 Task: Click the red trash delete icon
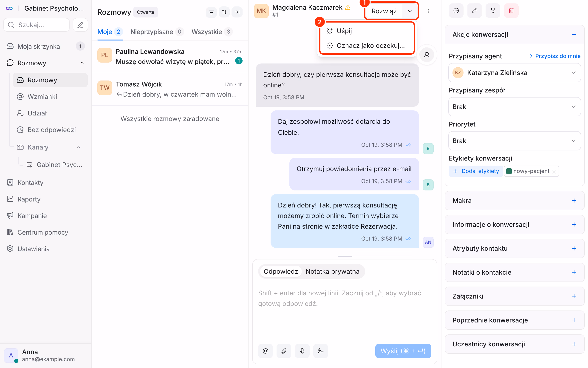point(511,11)
